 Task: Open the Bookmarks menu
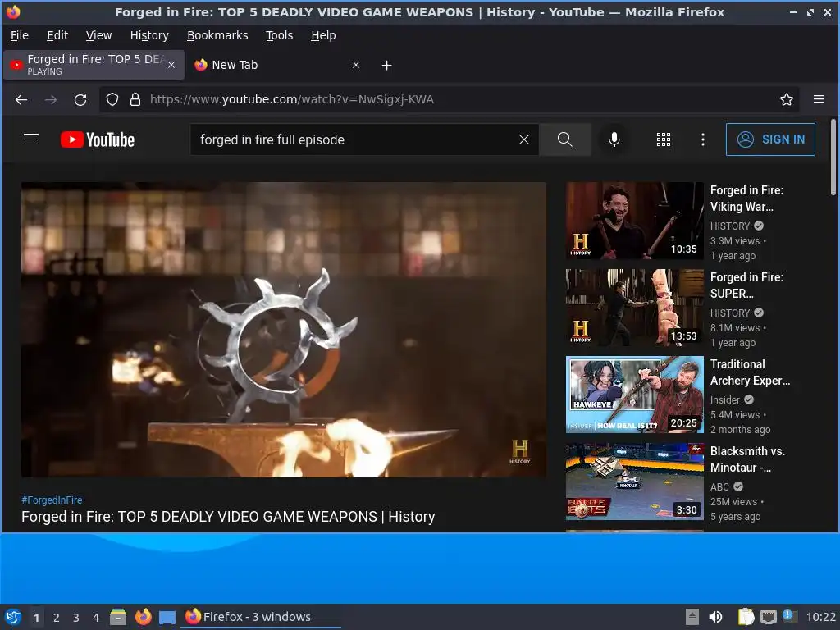click(217, 35)
